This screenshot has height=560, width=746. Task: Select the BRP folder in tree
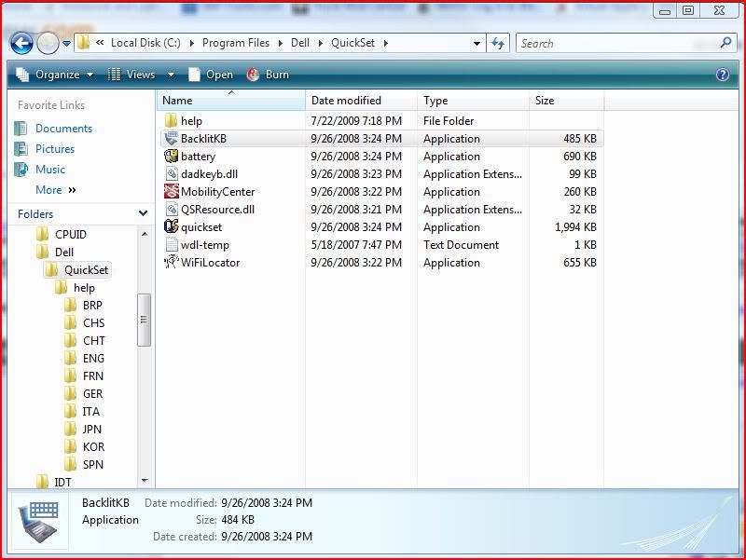pos(92,306)
